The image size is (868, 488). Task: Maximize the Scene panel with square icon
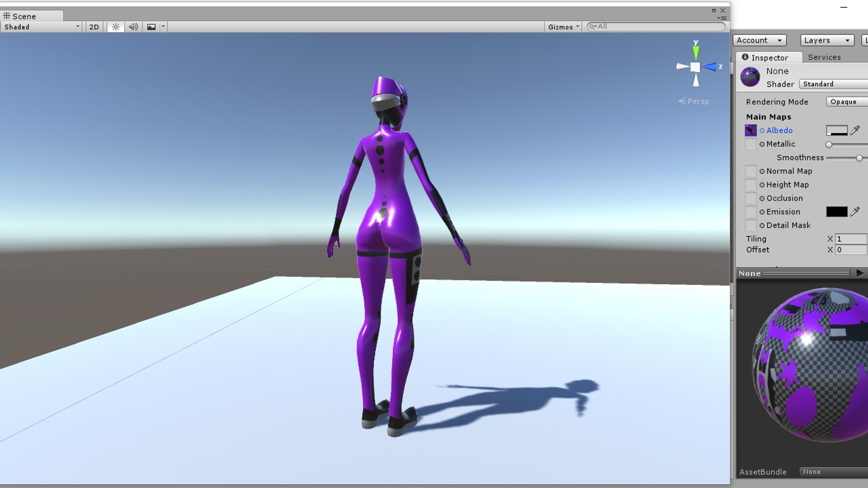714,10
